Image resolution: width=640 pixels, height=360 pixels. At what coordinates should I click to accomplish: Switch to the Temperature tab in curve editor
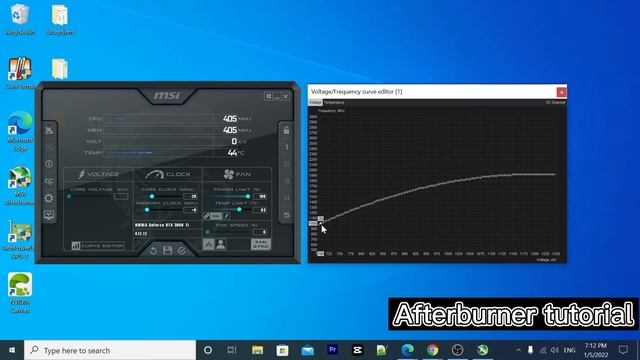coord(334,102)
